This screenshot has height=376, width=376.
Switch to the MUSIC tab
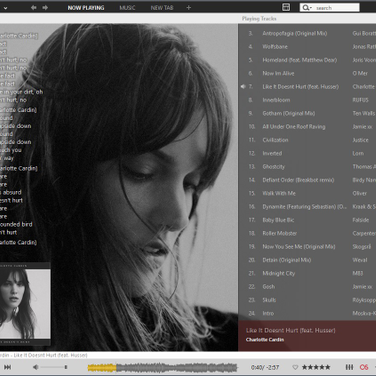[127, 8]
